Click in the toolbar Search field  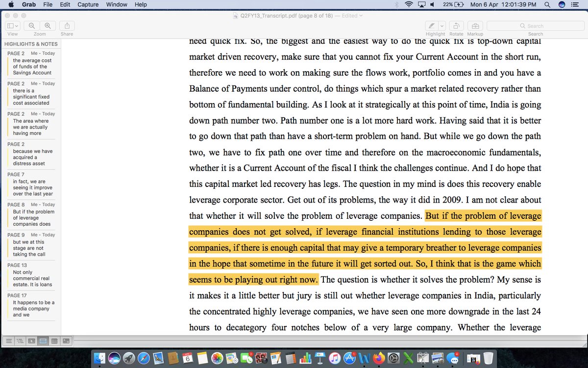tap(535, 26)
